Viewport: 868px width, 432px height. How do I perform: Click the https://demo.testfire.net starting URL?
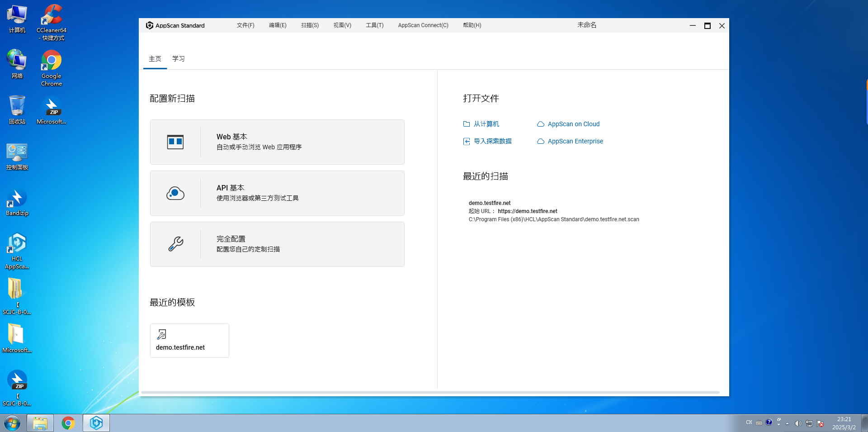[x=528, y=211]
